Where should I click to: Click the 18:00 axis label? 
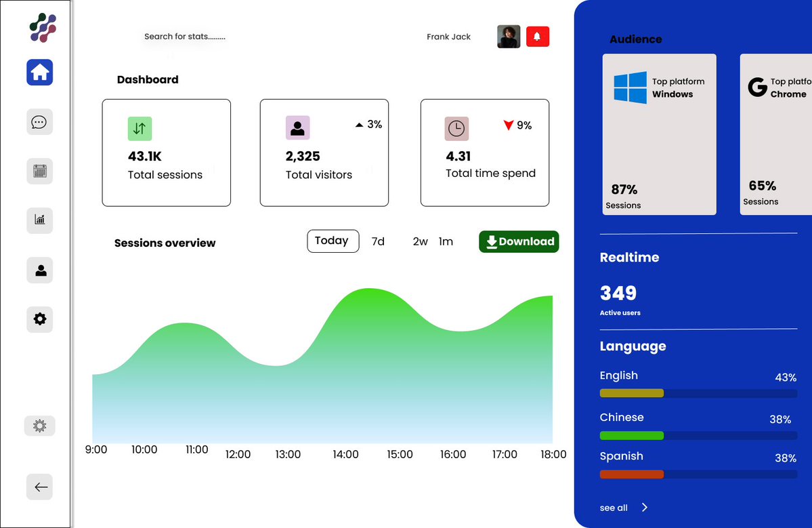553,454
